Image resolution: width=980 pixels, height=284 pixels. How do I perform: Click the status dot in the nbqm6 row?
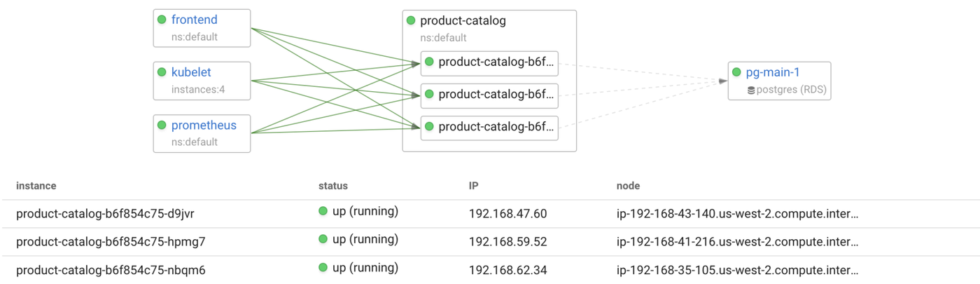[x=323, y=268]
